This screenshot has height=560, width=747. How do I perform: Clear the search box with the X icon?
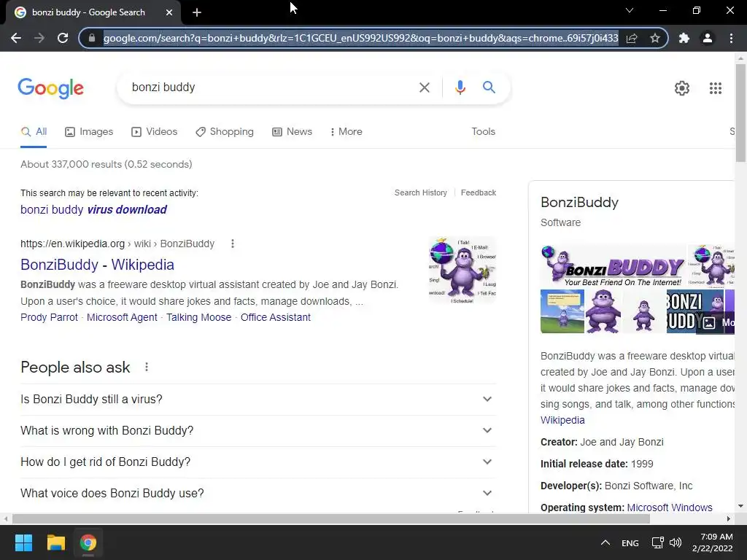(x=424, y=87)
